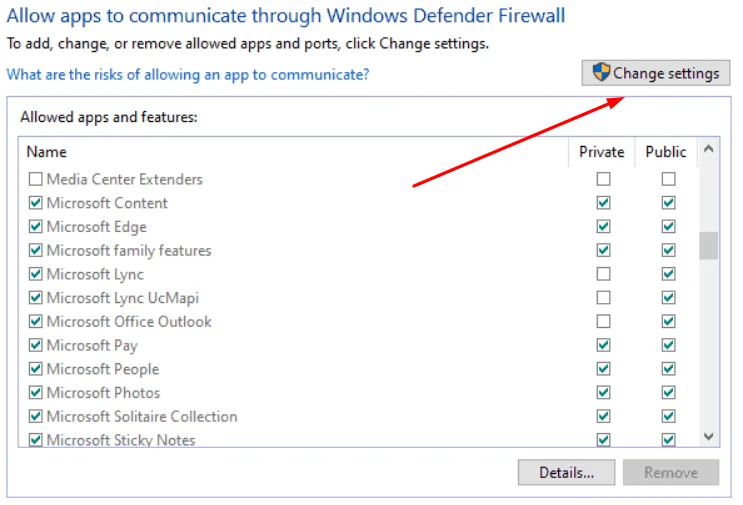Uncheck Public for Microsoft Photos
The width and height of the screenshot is (743, 505).
coord(668,392)
